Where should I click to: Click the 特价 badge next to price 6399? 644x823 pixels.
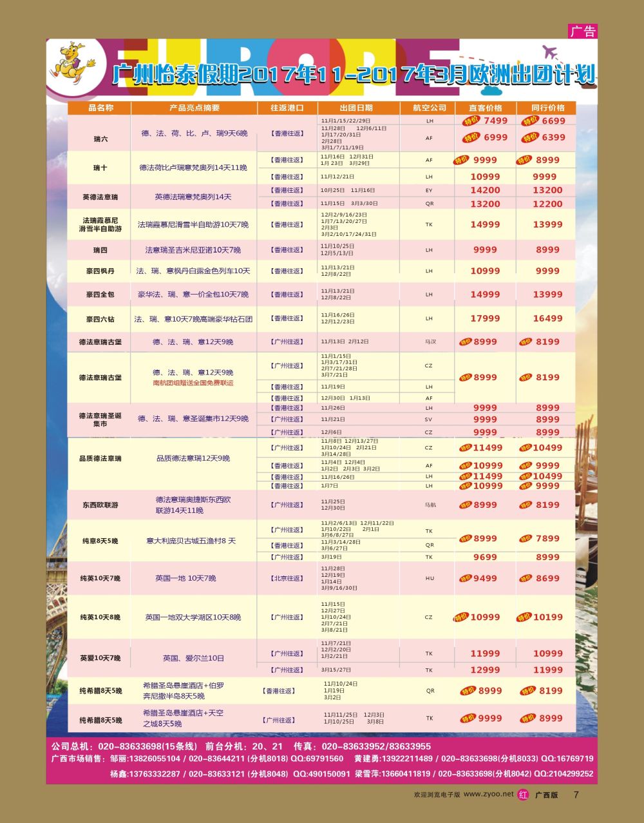coord(530,137)
